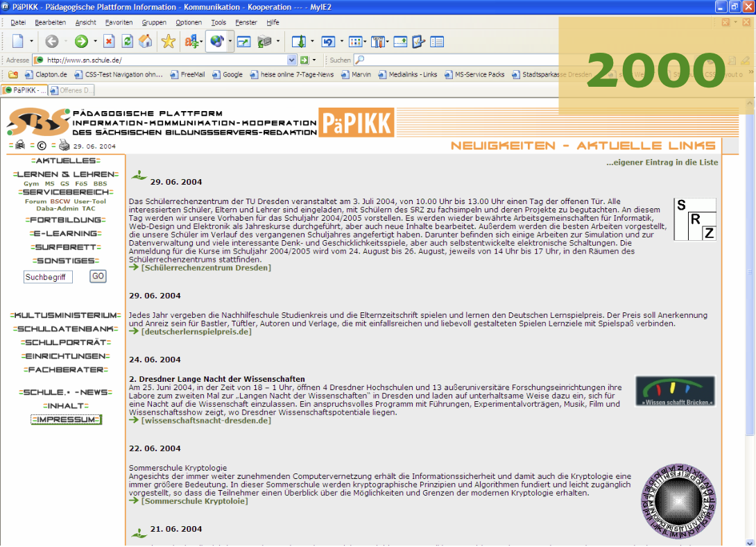This screenshot has height=547, width=756.
Task: Open Favorites with the yellow star icon
Action: click(x=169, y=42)
